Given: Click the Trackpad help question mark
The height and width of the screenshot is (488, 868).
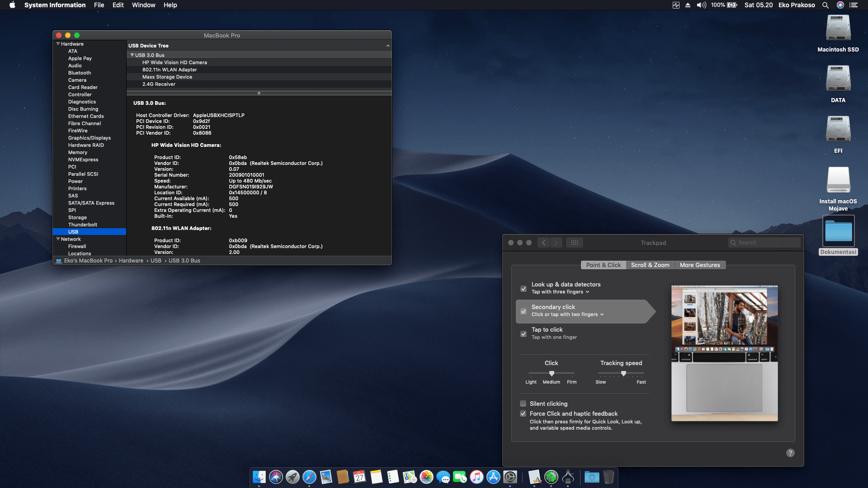Looking at the screenshot, I should coord(790,453).
